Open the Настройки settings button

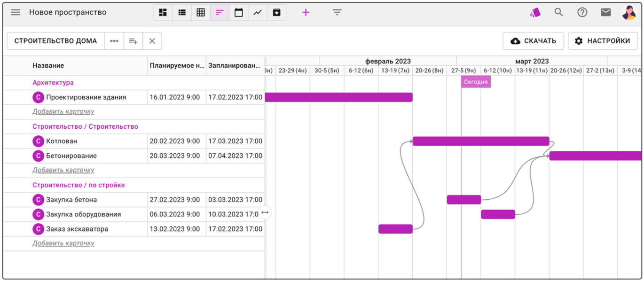coord(603,41)
